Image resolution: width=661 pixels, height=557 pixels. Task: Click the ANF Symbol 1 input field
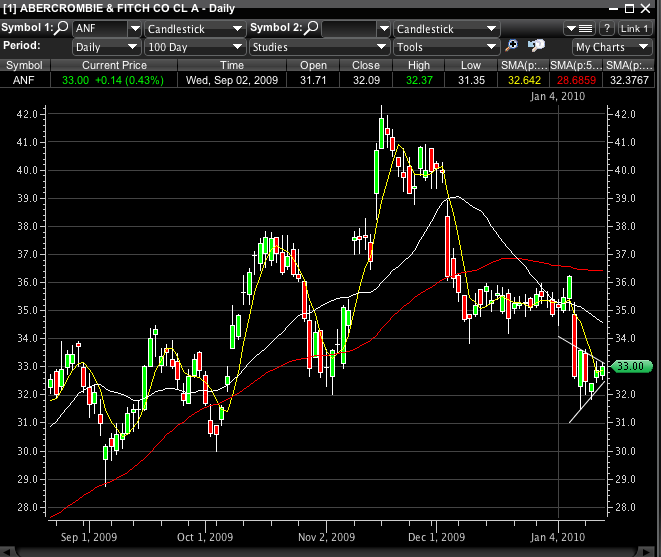pos(100,28)
